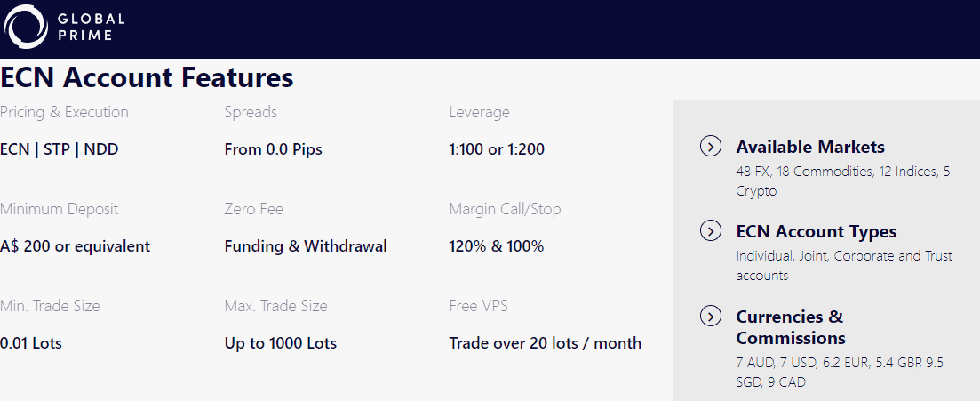Viewport: 980px width, 401px height.
Task: Click 'Up to 1000 Lots' max trade size
Action: tap(281, 343)
